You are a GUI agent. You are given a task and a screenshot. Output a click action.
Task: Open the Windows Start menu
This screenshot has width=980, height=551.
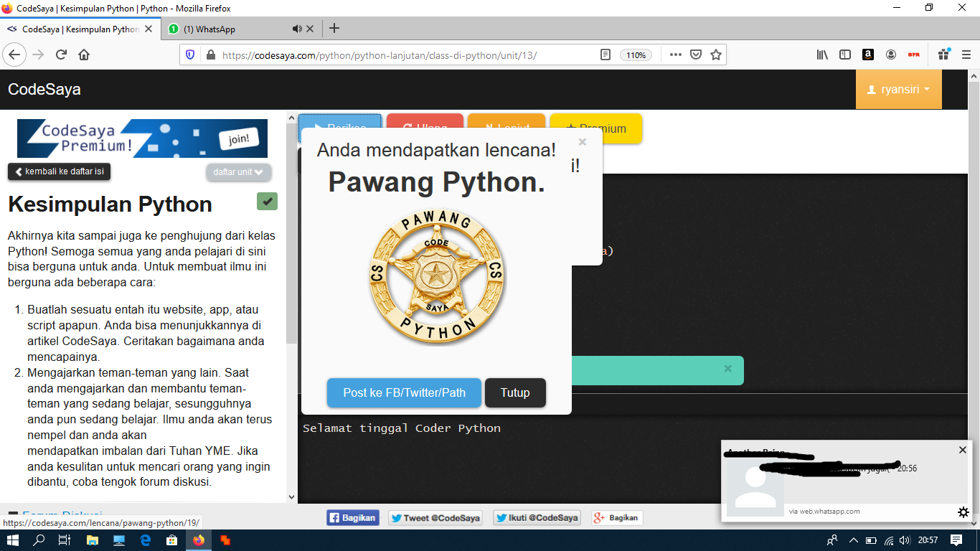(13, 540)
